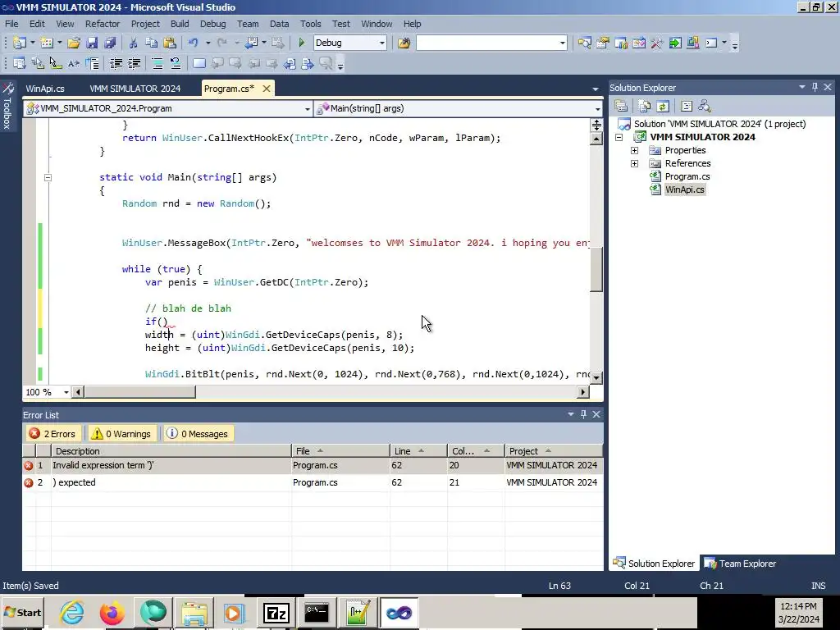Pin the Error List panel
Screen dimensions: 840x630
coord(583,414)
